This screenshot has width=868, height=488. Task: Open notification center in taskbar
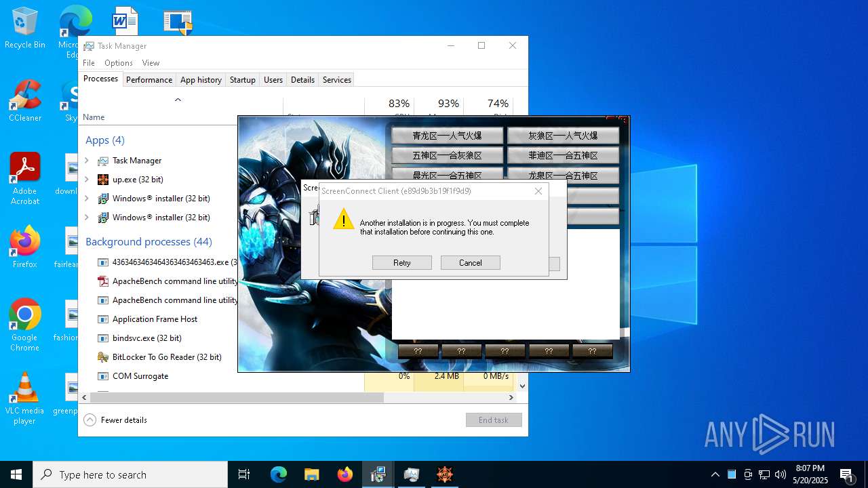tap(847, 474)
